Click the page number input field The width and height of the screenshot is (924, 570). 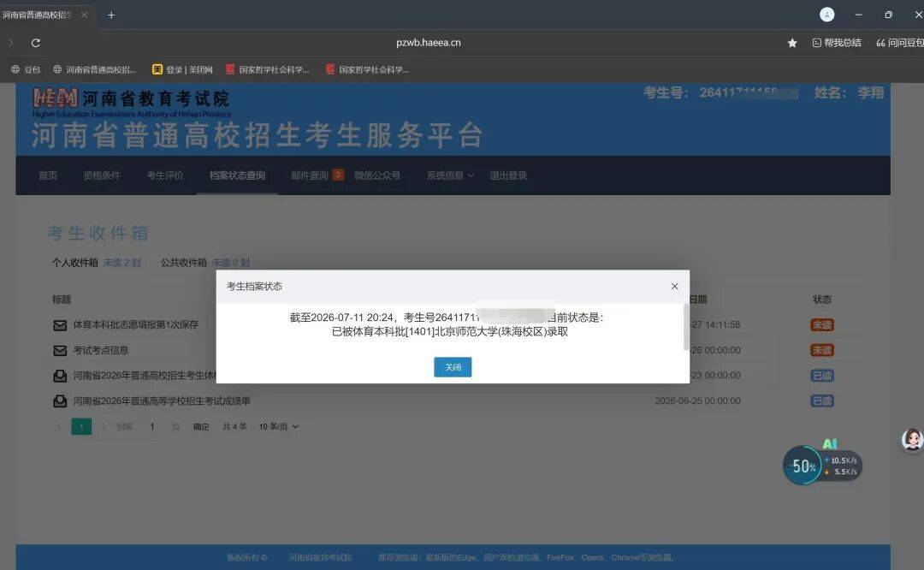coord(152,426)
